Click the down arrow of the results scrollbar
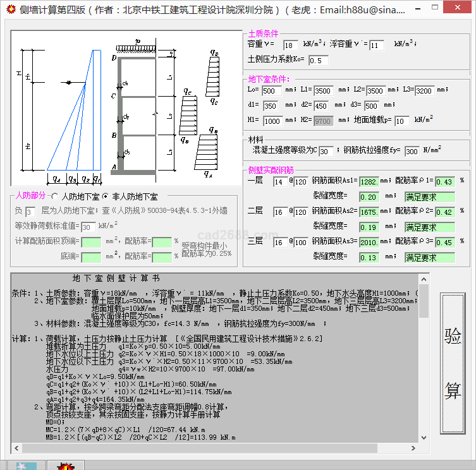The height and width of the screenshot is (470, 476). tap(424, 438)
